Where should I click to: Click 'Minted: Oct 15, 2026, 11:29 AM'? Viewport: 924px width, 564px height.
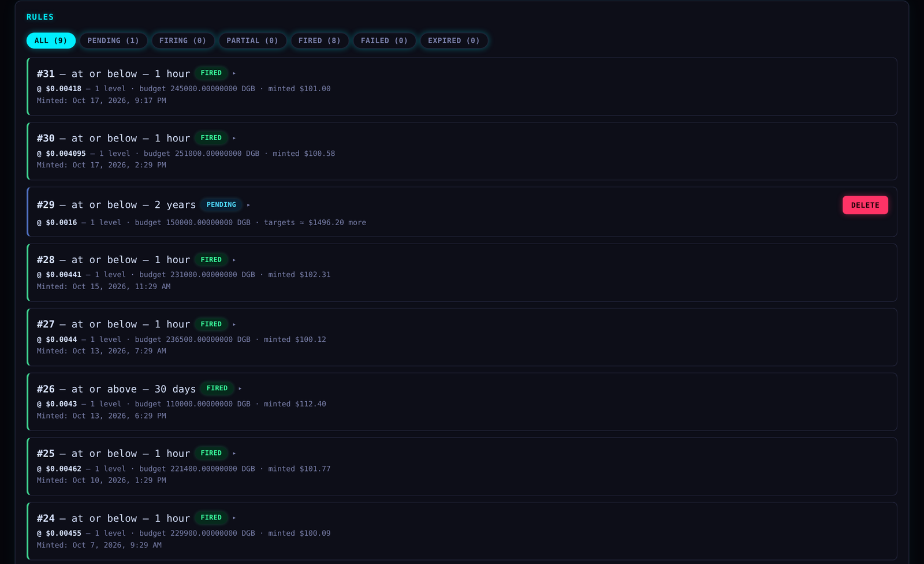(x=103, y=286)
